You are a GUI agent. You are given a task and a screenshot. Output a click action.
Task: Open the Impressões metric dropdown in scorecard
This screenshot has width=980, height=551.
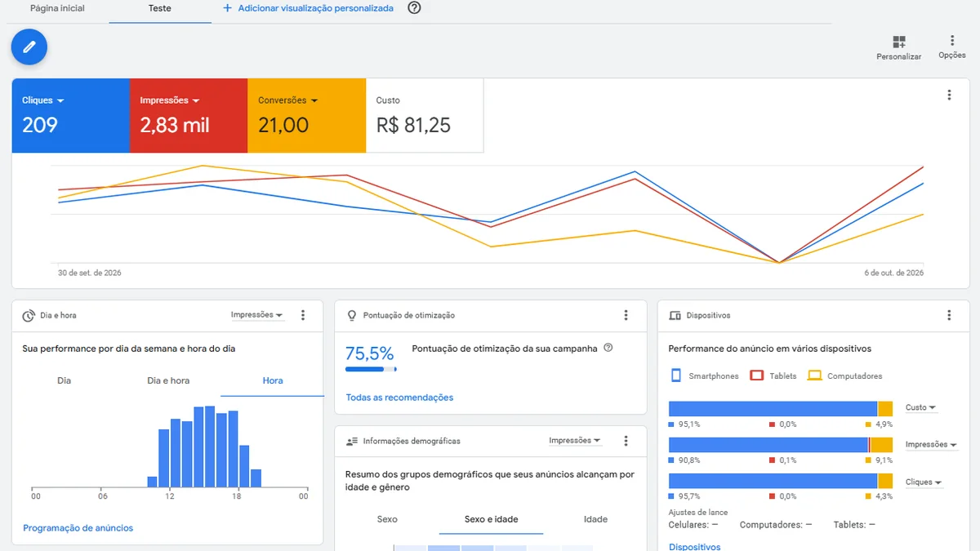[x=170, y=100]
